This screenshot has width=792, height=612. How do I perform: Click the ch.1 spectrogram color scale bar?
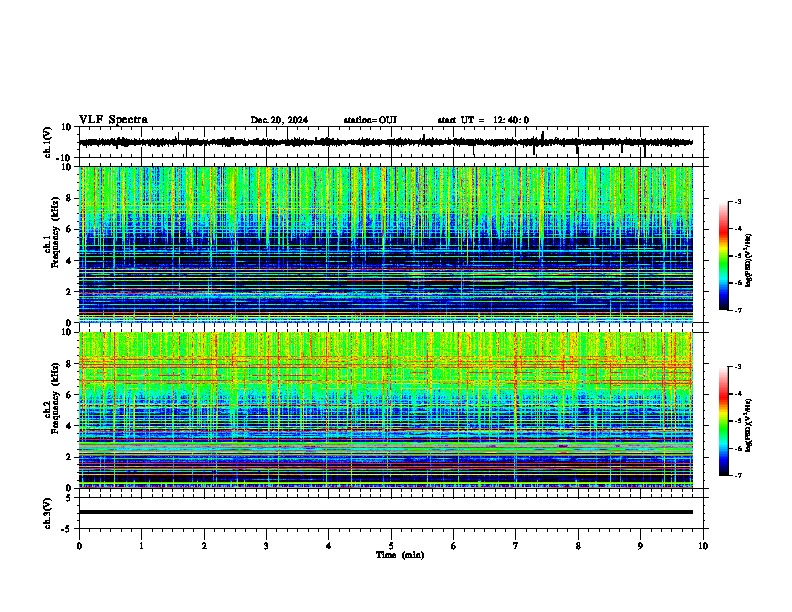724,256
